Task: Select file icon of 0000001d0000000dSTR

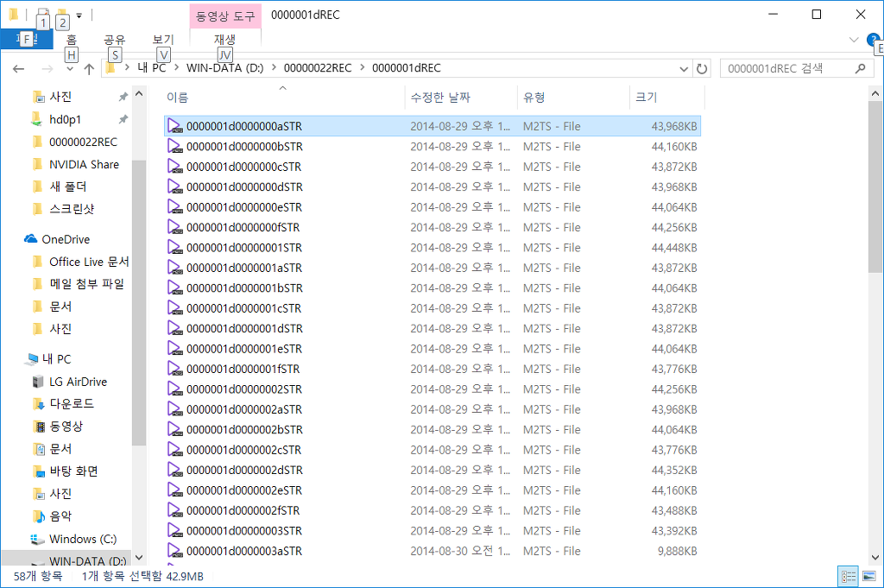Action: pyautogui.click(x=174, y=187)
